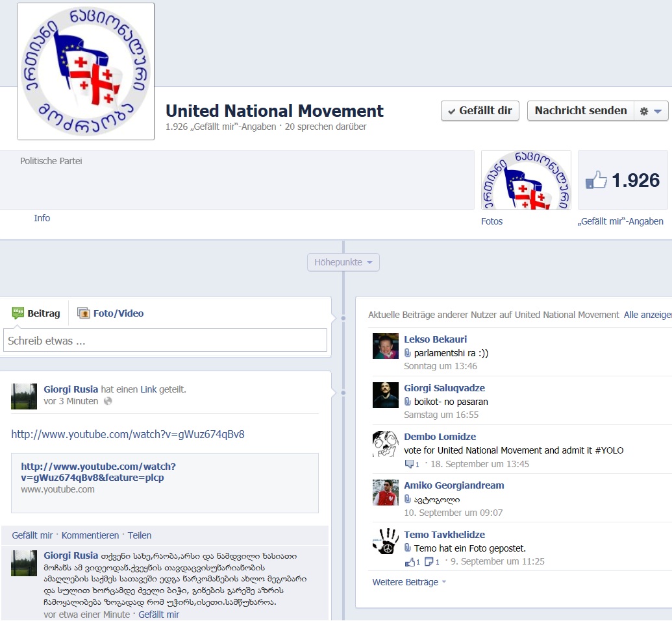Click the thumbs-up 1.926 likes tile
Screen dimensions: 672x621
coord(623,180)
